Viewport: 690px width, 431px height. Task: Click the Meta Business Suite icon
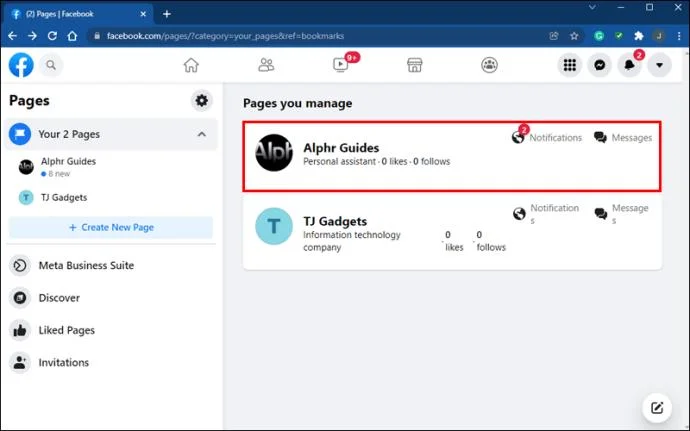point(20,265)
